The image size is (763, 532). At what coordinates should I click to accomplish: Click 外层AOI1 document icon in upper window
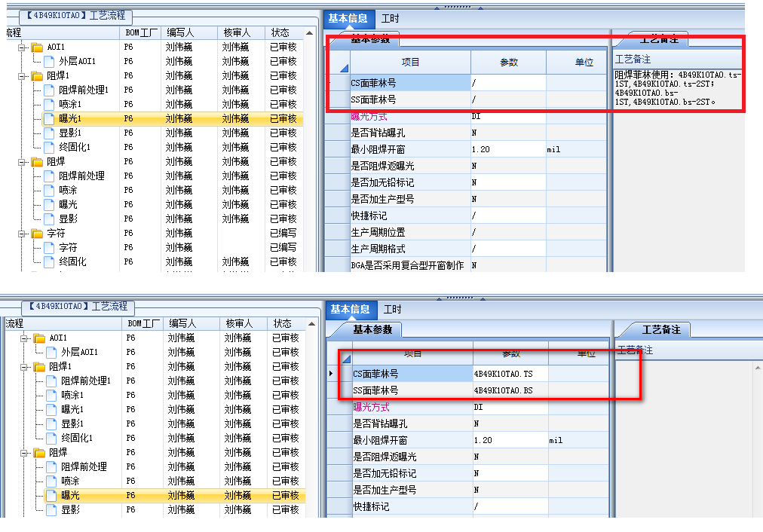click(49, 61)
